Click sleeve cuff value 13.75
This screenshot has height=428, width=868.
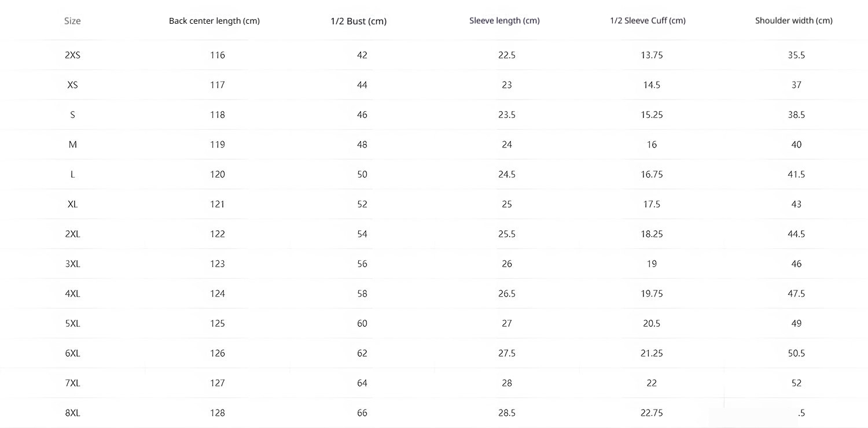652,55
